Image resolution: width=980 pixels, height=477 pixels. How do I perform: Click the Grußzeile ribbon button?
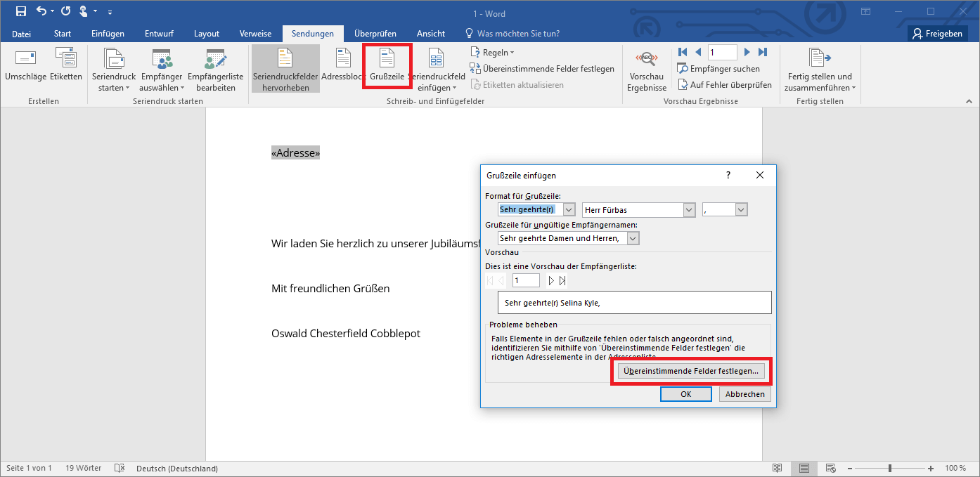[x=387, y=67]
